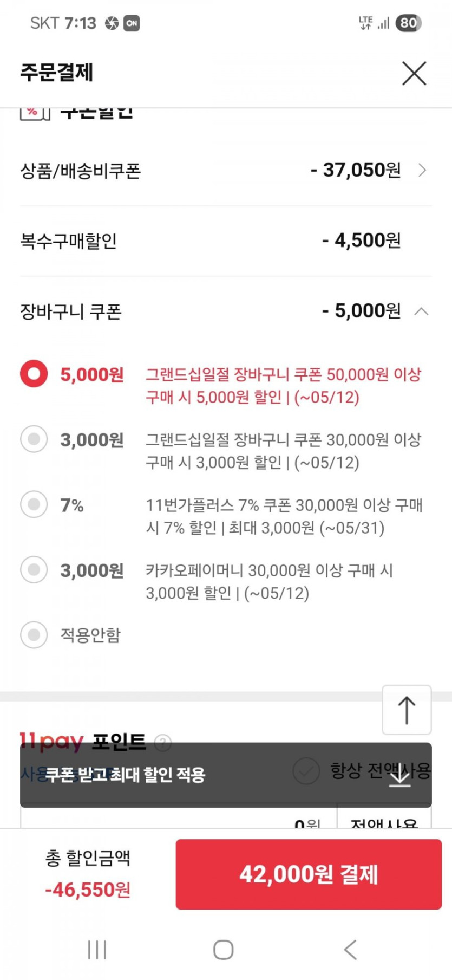
Task: Open recent apps from navigation bar
Action: click(97, 949)
